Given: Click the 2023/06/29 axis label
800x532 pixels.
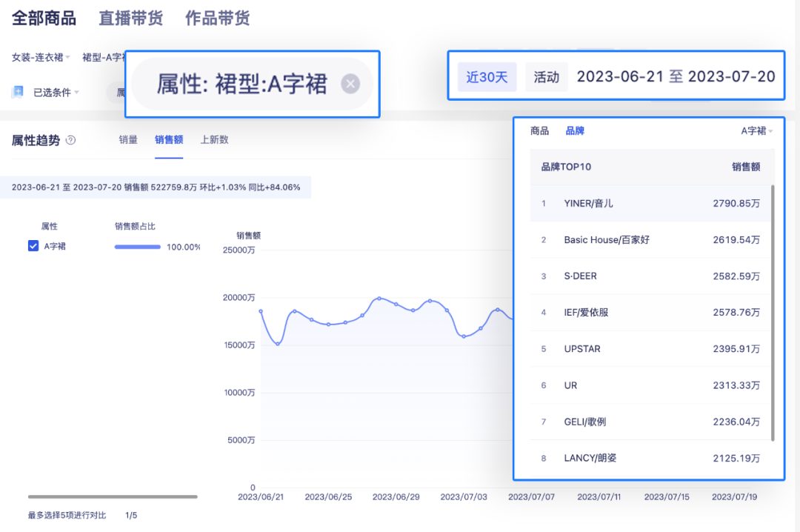Looking at the screenshot, I should (x=396, y=496).
